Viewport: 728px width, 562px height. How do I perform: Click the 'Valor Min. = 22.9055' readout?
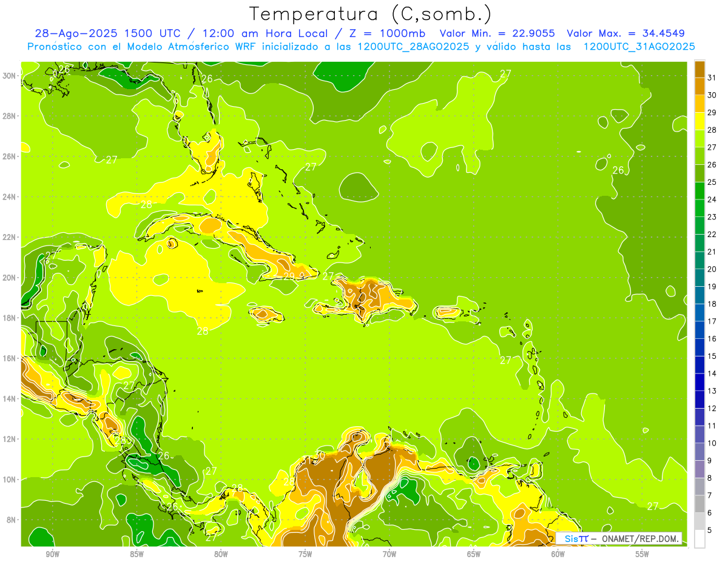click(x=497, y=33)
